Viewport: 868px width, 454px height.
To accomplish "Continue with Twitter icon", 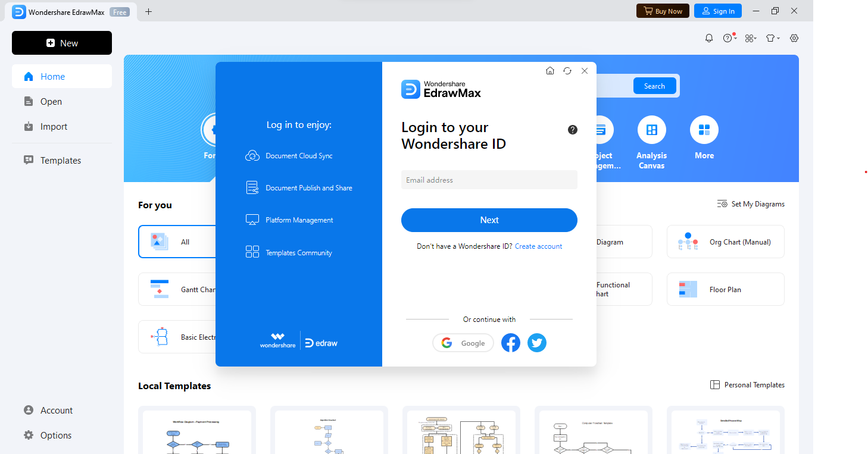I will coord(537,343).
